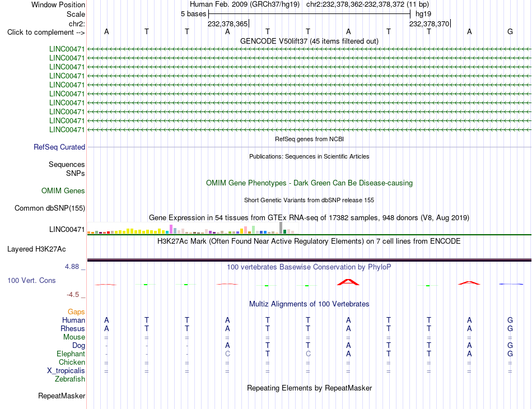532x409 pixels.
Task: Open 'Multiz Alignments of 100 Vertebrates' track title
Action: pyautogui.click(x=309, y=304)
